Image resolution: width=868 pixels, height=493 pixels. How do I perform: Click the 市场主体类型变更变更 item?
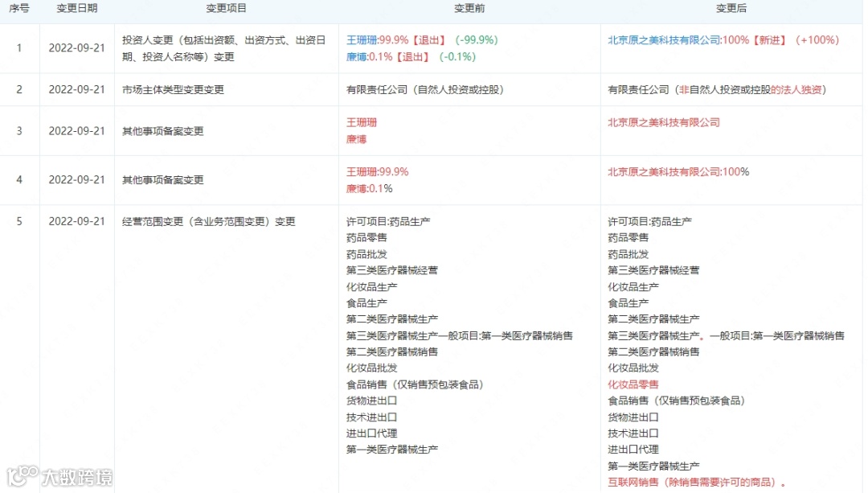point(174,90)
